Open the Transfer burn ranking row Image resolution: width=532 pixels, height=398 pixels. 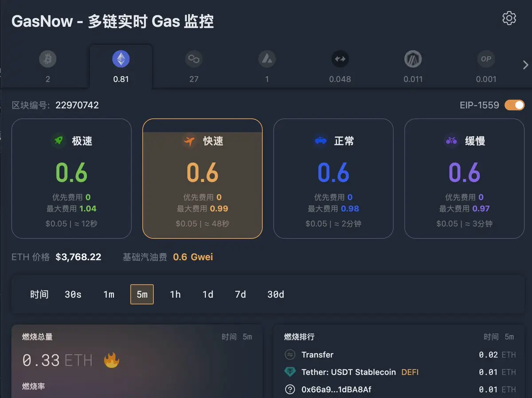tap(400, 355)
